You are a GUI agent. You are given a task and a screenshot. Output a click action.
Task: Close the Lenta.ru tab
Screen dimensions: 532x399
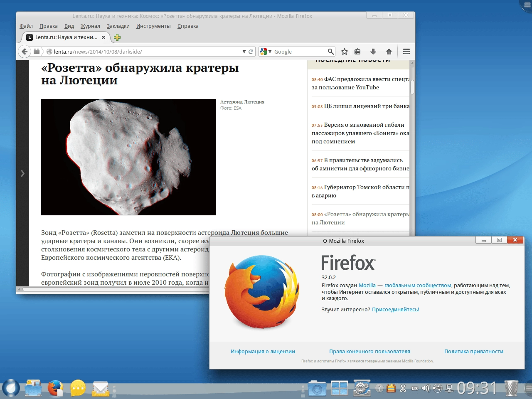(x=103, y=37)
